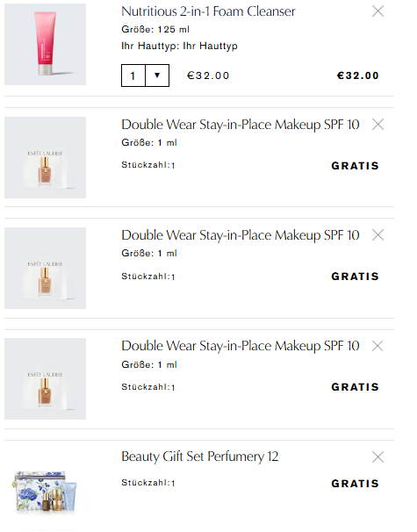Open Beauty Gift Set Perfumery 12 title
The image size is (417, 532).
coord(200,457)
